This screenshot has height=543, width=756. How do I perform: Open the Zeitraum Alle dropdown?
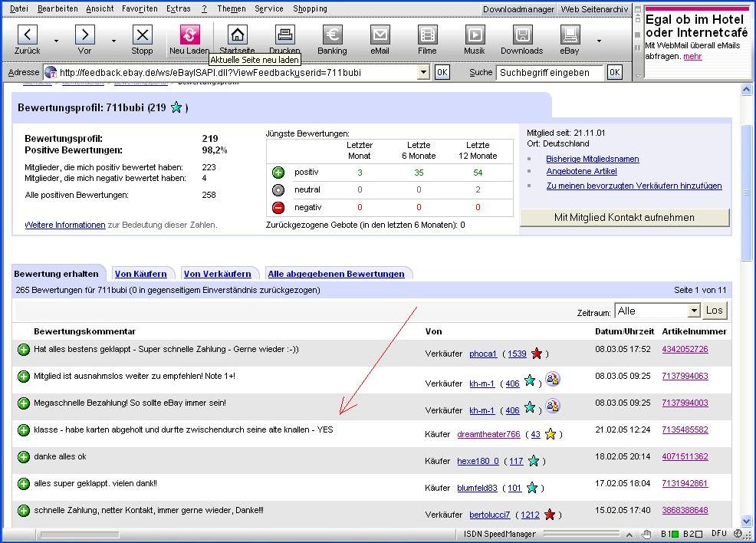pyautogui.click(x=694, y=311)
